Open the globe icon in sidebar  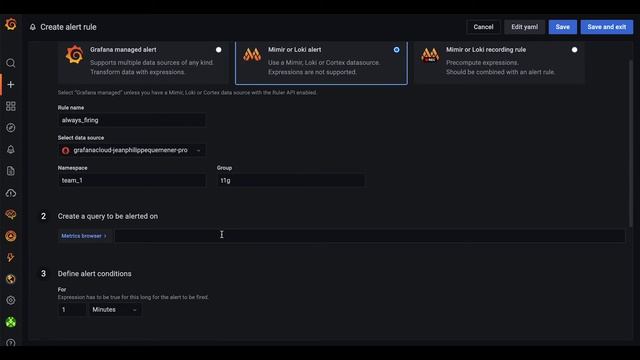click(11, 279)
